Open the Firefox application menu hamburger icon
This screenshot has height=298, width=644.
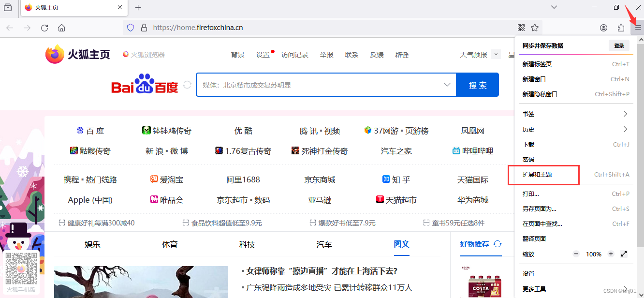(638, 28)
